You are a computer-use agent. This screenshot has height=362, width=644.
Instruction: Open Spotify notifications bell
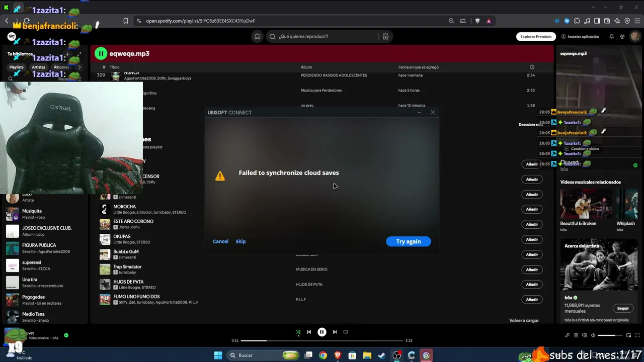[611, 37]
